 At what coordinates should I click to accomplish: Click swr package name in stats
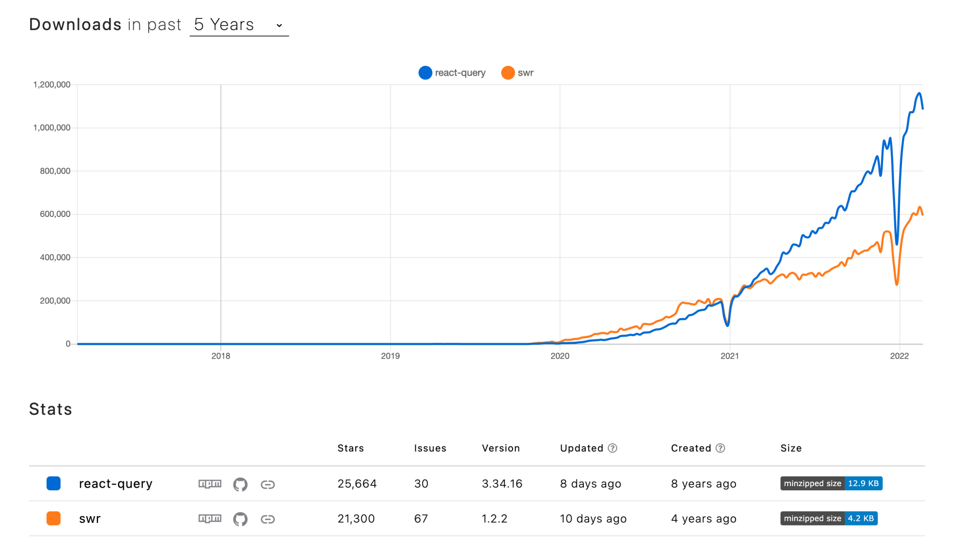coord(90,519)
